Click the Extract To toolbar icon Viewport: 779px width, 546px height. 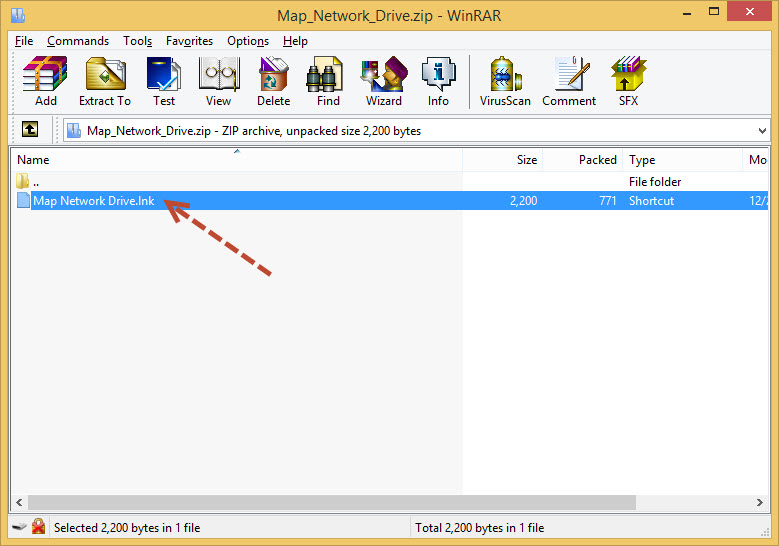(105, 74)
